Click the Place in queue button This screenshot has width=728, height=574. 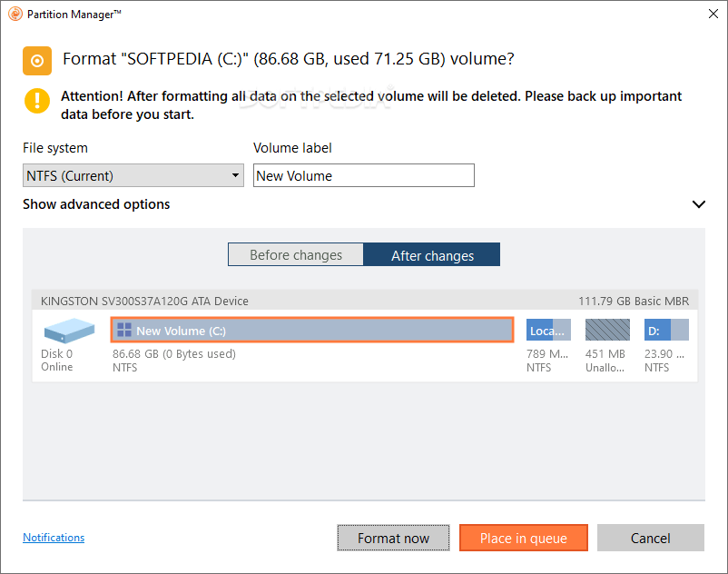[523, 538]
